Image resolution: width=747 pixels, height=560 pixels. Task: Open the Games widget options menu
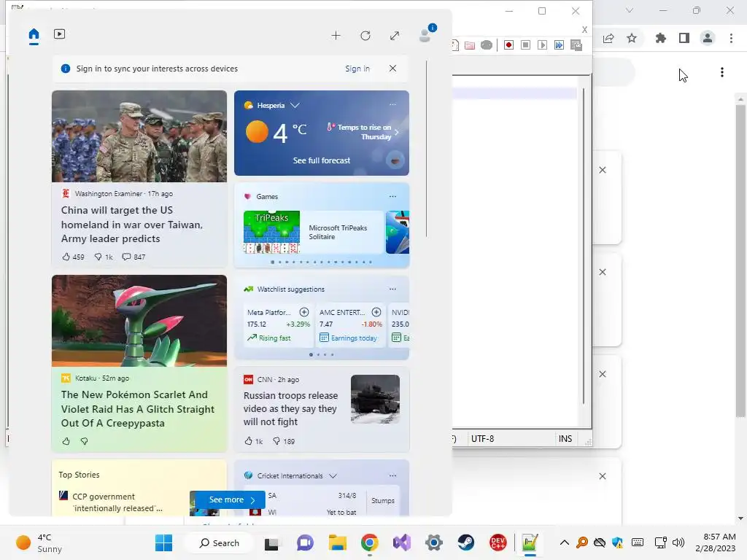click(392, 196)
